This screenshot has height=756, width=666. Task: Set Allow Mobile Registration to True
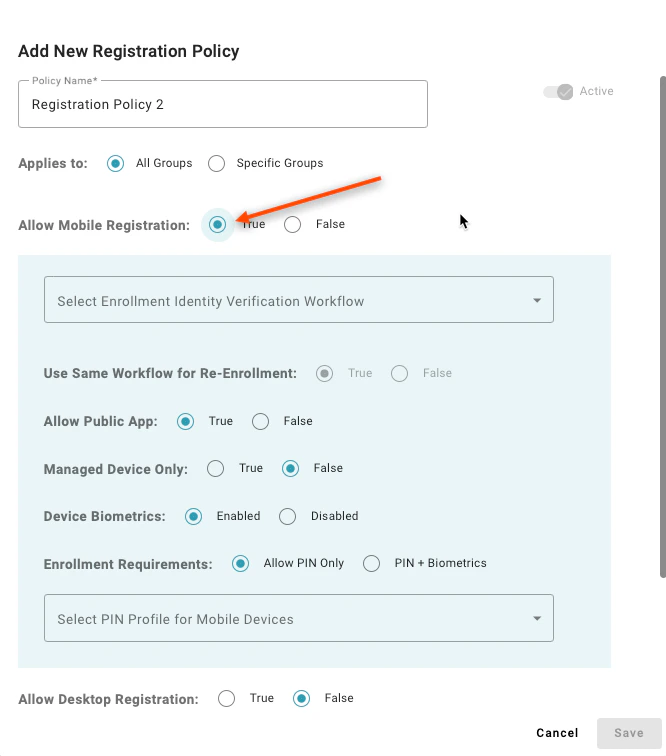[217, 225]
